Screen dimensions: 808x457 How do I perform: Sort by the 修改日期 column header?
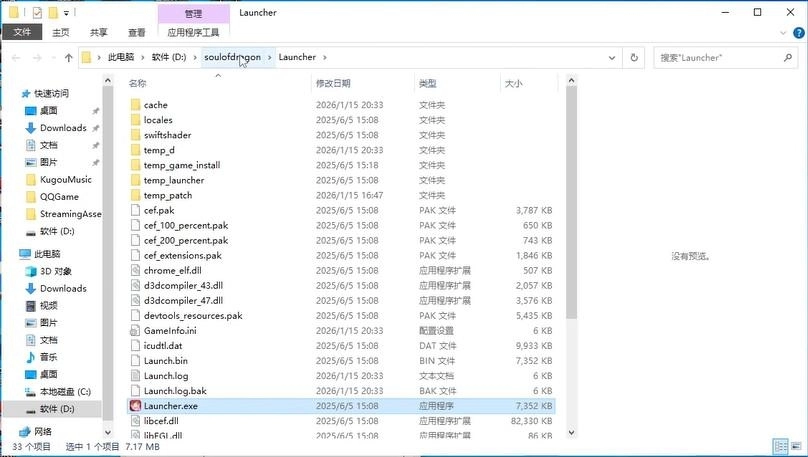pos(333,83)
